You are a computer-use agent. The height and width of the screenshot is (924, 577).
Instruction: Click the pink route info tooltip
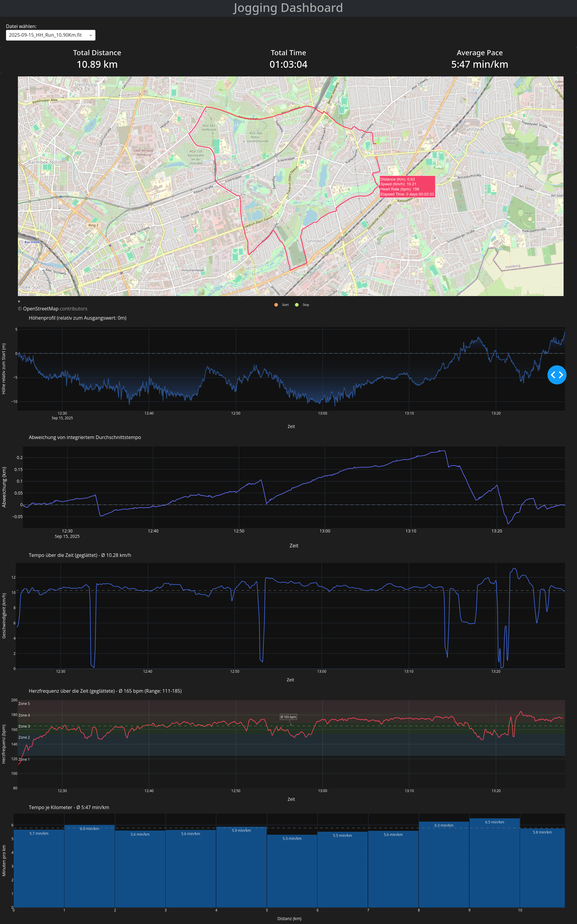click(407, 187)
